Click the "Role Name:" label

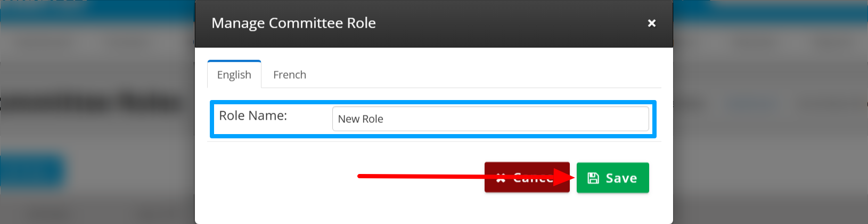pyautogui.click(x=253, y=115)
